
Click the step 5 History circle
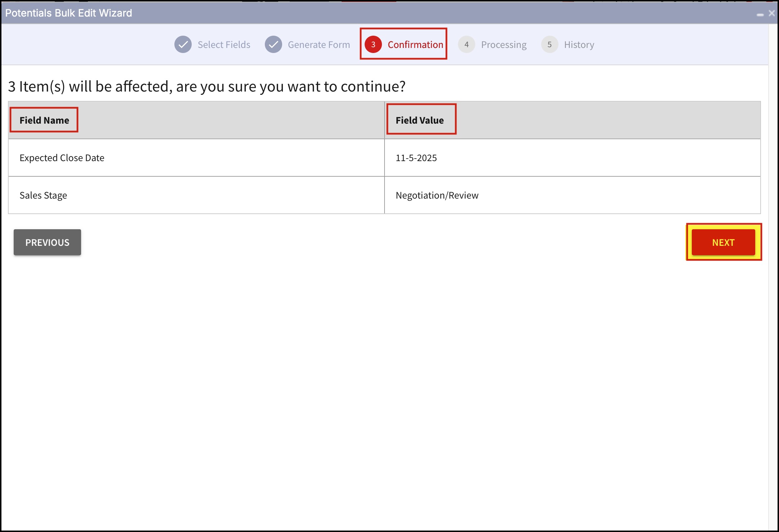point(549,45)
